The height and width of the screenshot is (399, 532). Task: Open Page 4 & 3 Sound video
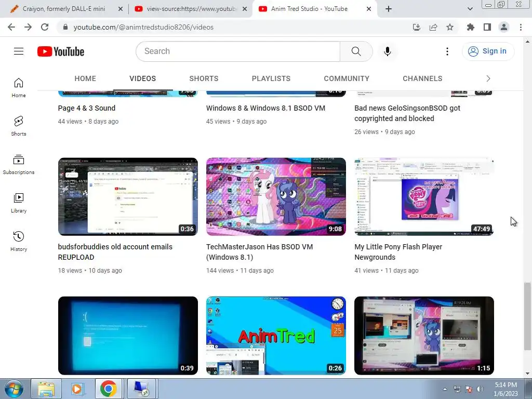[87, 108]
